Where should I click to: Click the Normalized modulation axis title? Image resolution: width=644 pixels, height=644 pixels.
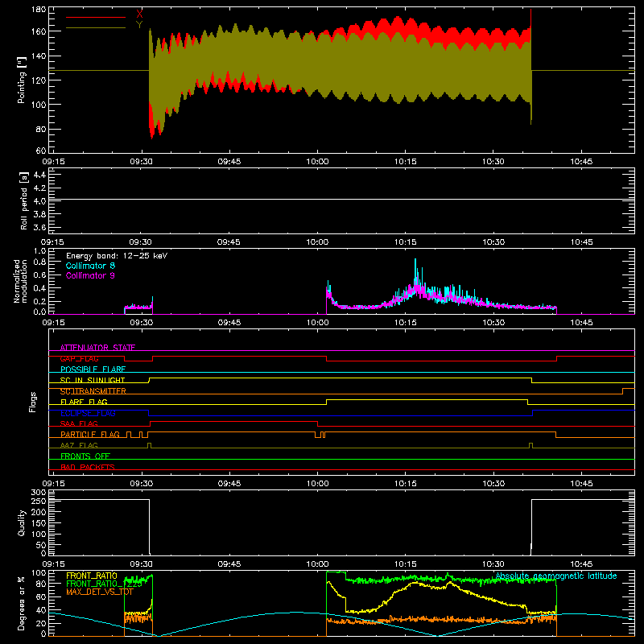click(21, 281)
